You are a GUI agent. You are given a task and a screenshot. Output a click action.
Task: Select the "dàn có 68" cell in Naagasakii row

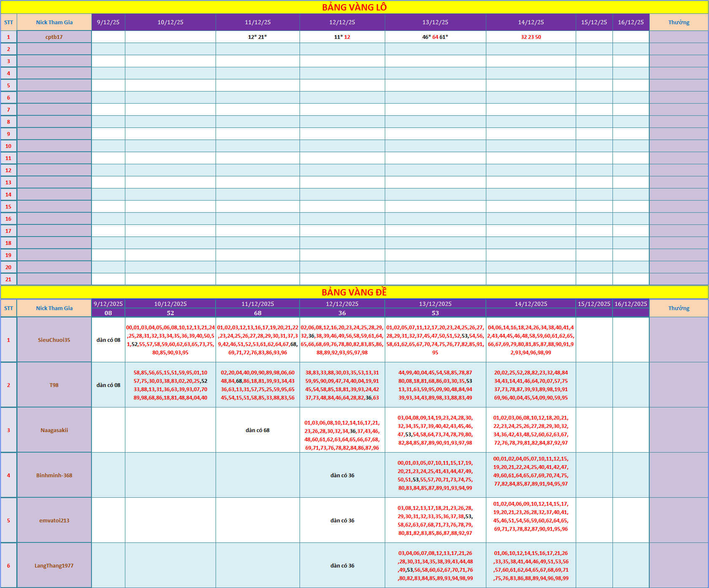pos(257,430)
